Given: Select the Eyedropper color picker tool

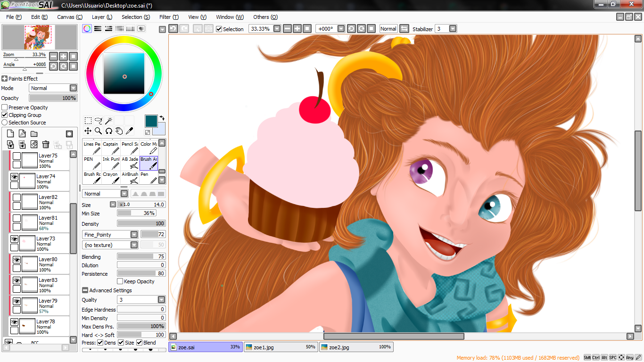Looking at the screenshot, I should pyautogui.click(x=129, y=131).
